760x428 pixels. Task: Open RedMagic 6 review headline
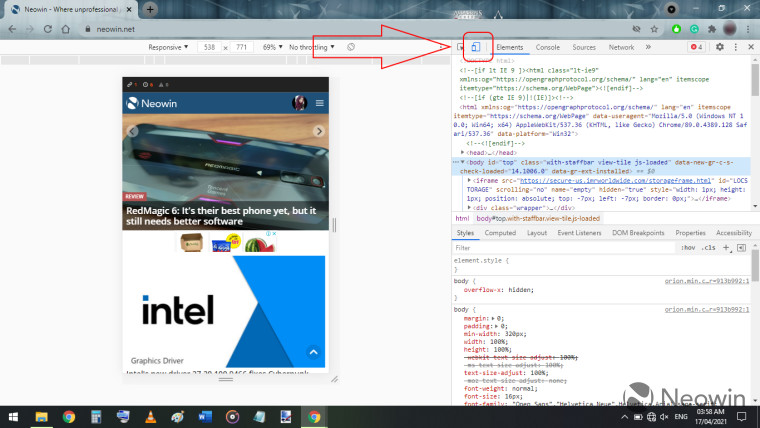tap(221, 216)
